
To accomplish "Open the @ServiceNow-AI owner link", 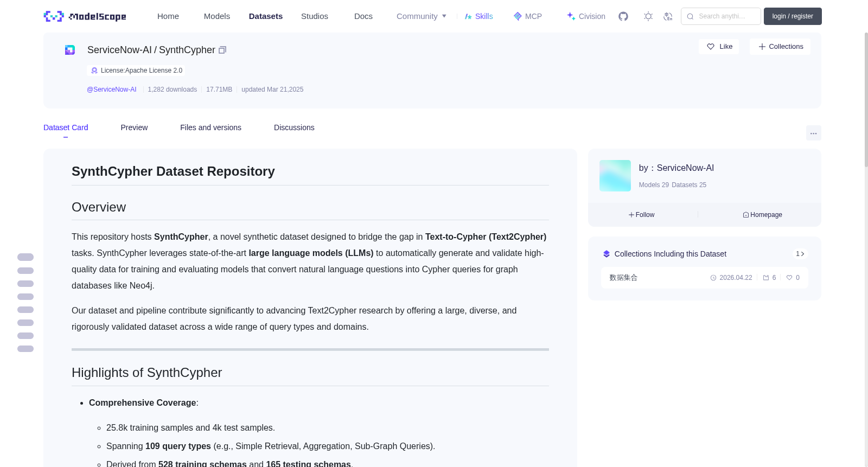I will 112,89.
